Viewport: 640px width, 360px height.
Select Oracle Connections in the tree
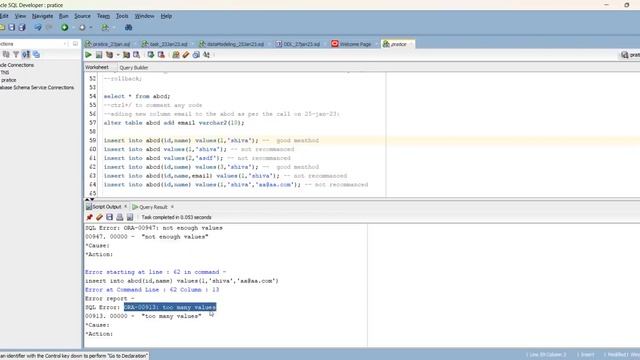17,65
